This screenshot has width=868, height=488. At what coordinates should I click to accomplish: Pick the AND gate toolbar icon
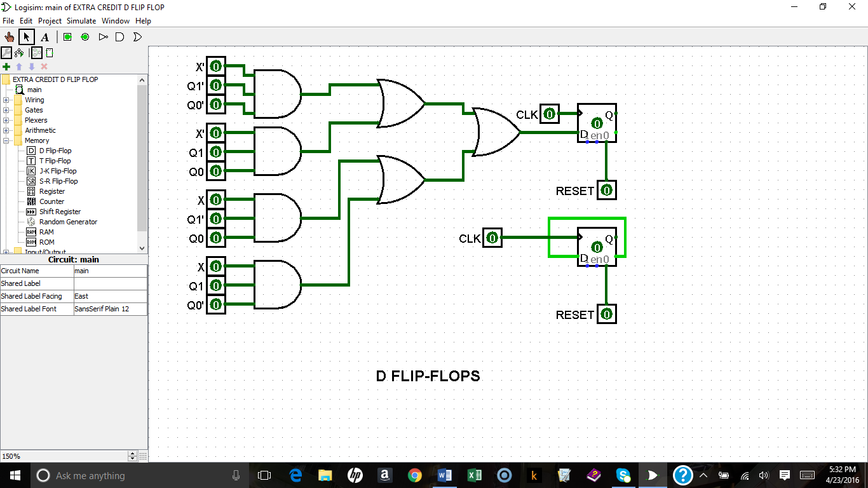tap(119, 37)
